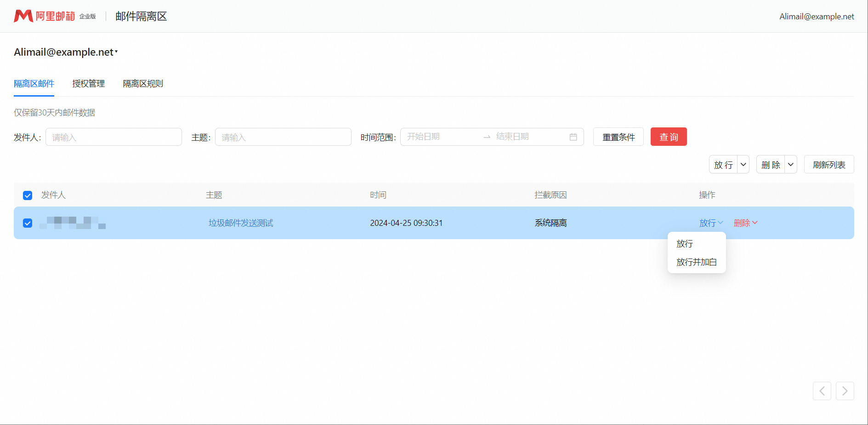Click the Alimail logo icon
The width and height of the screenshot is (868, 425).
click(23, 16)
